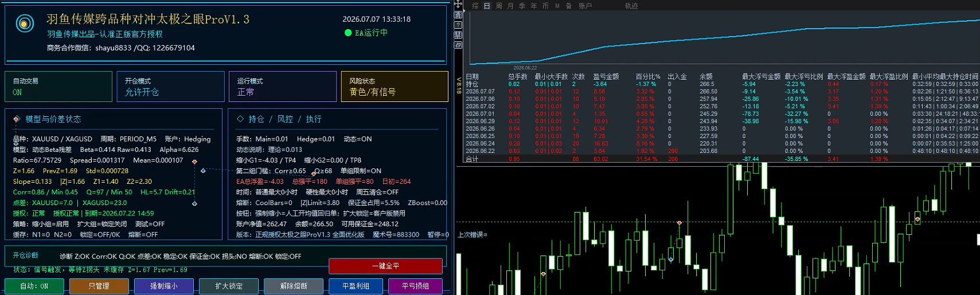This screenshot has height=295, width=980.
Task: Click the 百分比% column header
Action: [x=647, y=76]
